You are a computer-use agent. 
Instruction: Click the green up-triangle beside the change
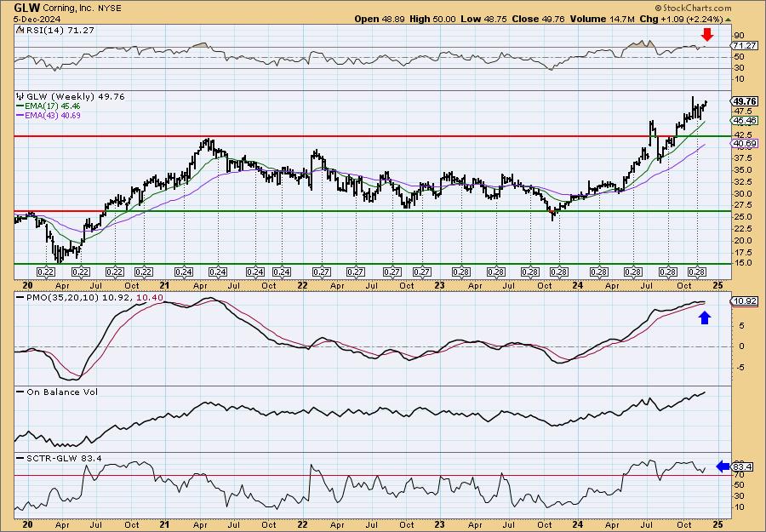[x=729, y=20]
